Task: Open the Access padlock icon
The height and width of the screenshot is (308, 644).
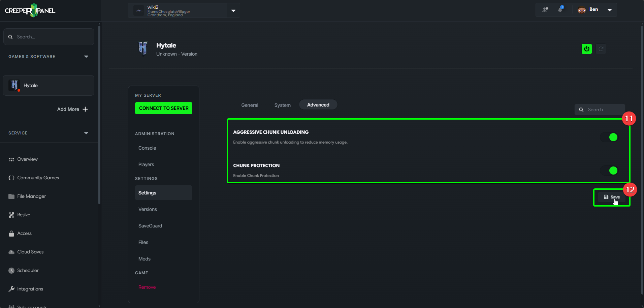Action: click(x=11, y=233)
